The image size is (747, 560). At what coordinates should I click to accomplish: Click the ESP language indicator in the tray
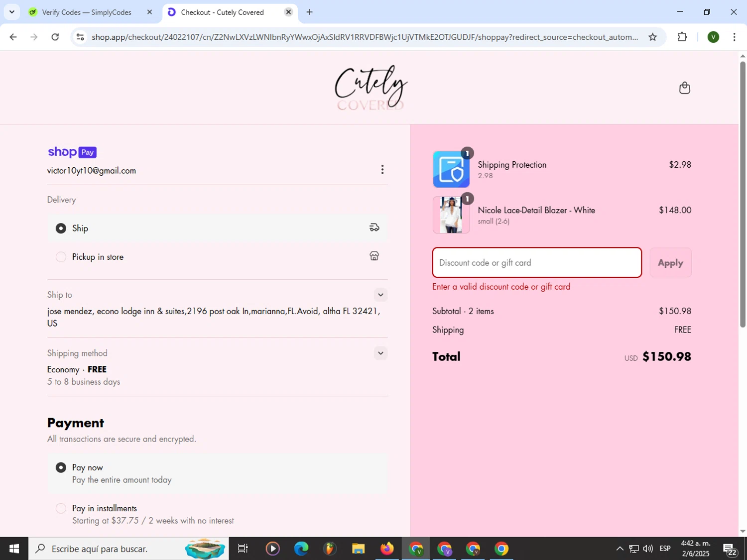coord(665,549)
